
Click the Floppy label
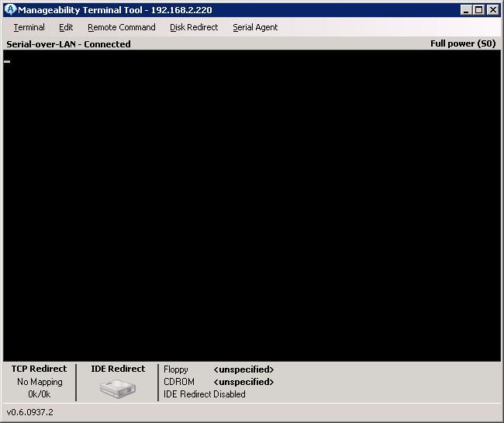point(176,369)
